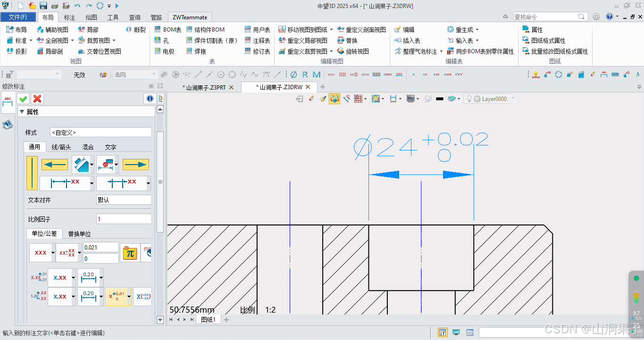
Task: Expand the xxx unit format dropdown
Action: (x=53, y=253)
